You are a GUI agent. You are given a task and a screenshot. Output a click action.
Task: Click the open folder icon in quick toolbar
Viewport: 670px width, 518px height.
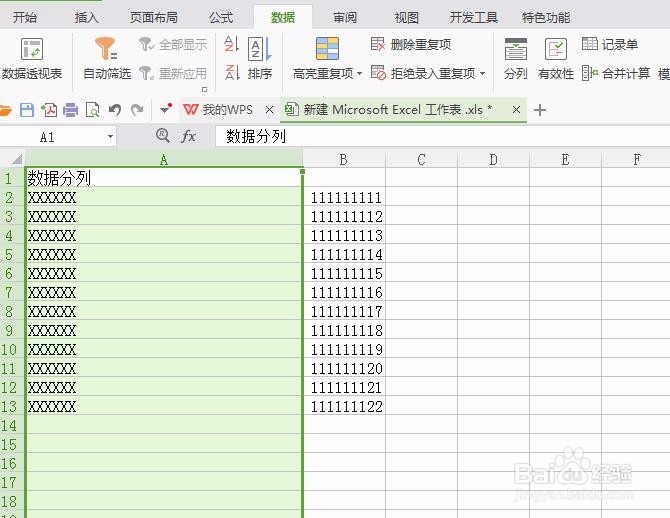tap(5, 110)
